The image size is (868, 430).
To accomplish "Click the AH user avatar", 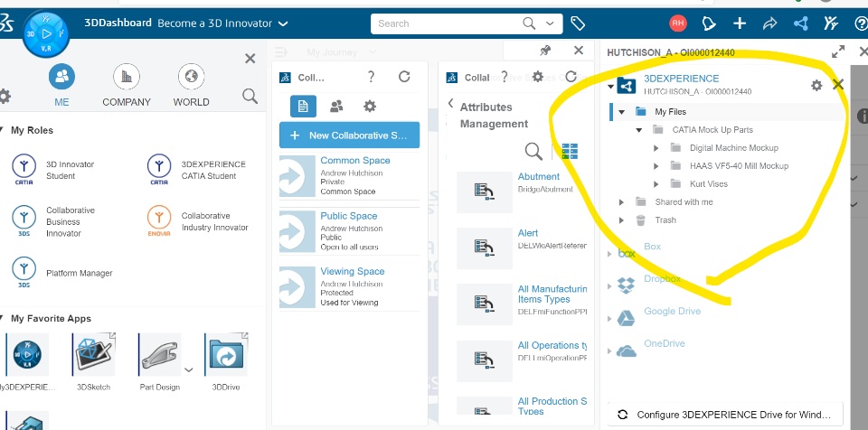I will [x=677, y=23].
